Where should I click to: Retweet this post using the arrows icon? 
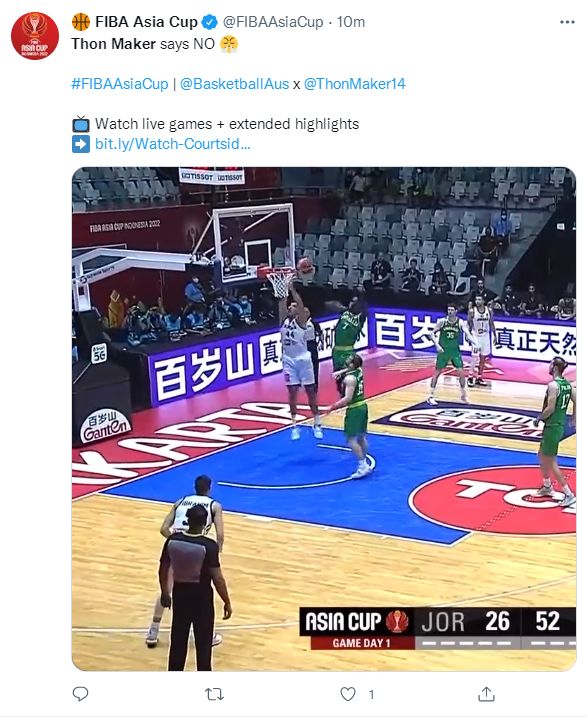click(x=214, y=694)
